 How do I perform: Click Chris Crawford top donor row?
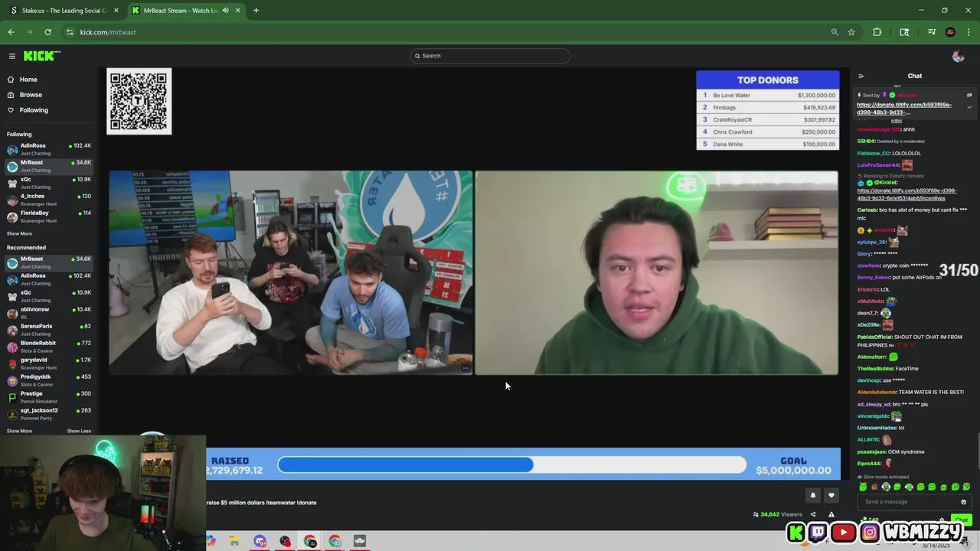coord(768,132)
